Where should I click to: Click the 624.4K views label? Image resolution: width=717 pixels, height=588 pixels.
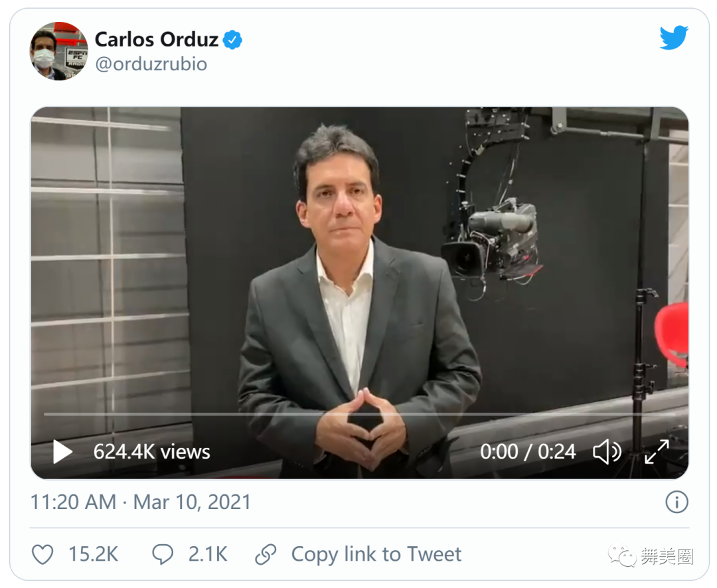pyautogui.click(x=151, y=452)
